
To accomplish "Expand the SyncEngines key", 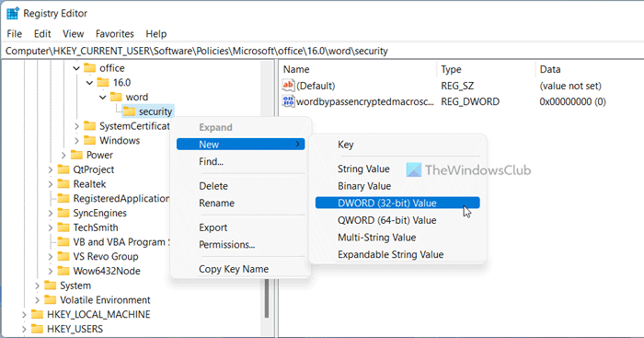I will 50,213.
